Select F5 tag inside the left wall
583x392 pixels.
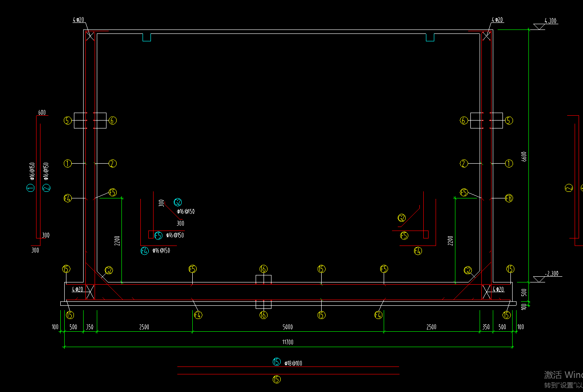pos(113,192)
